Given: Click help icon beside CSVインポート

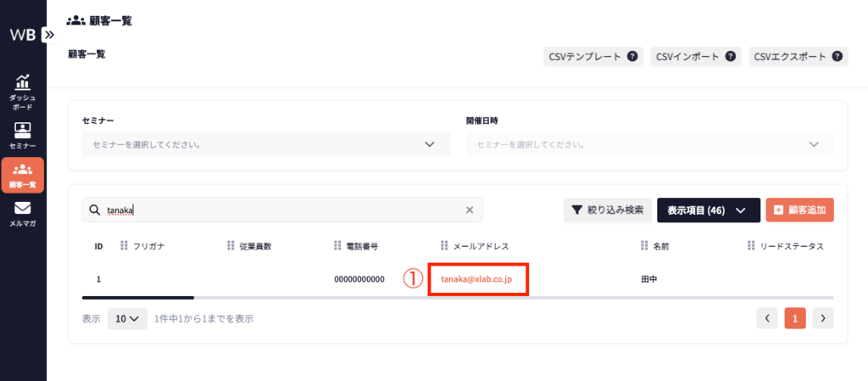Looking at the screenshot, I should point(729,57).
